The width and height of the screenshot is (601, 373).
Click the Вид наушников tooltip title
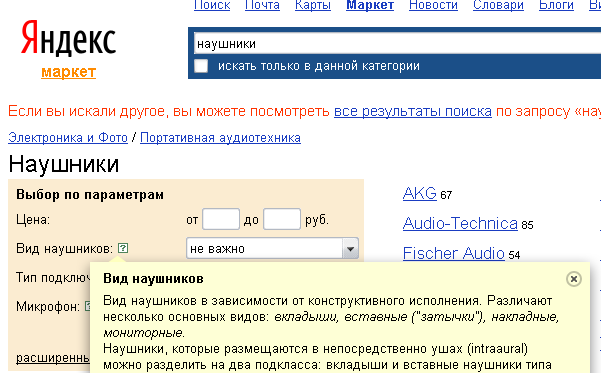click(153, 279)
